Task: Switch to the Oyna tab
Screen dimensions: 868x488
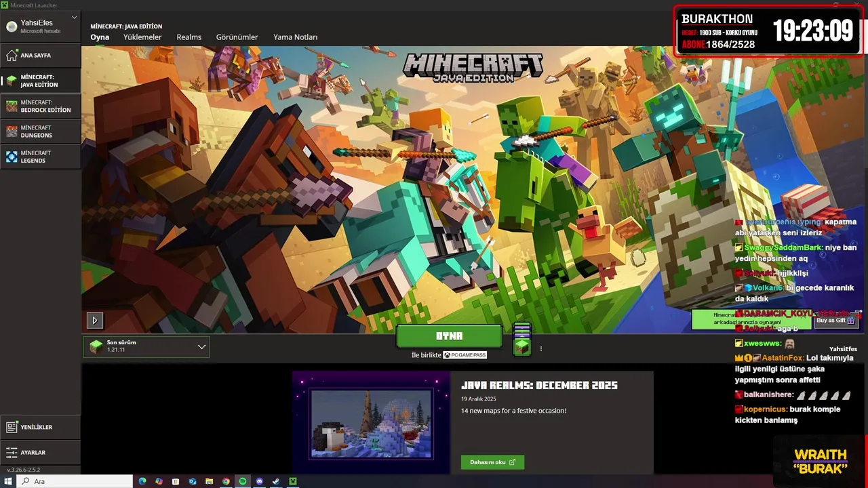Action: pos(100,37)
